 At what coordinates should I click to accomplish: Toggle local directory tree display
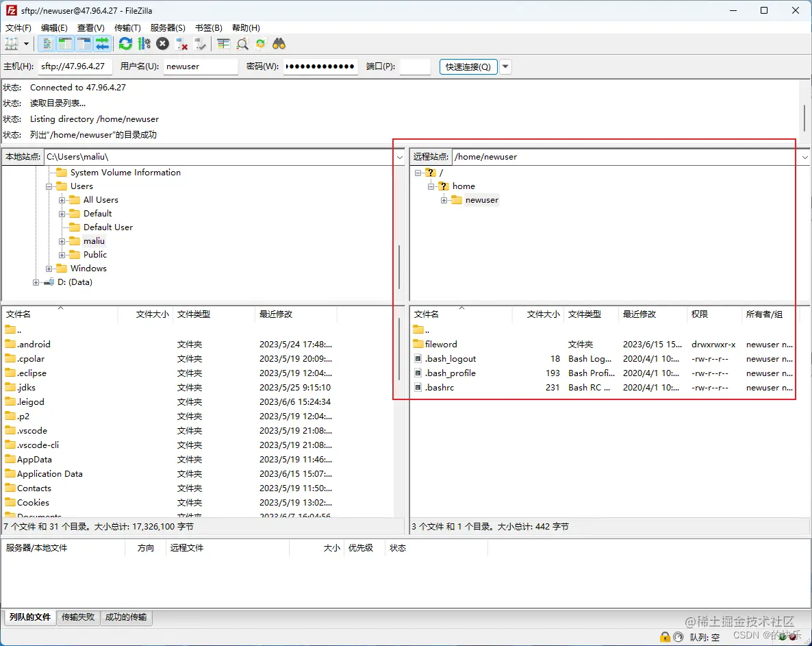click(65, 44)
